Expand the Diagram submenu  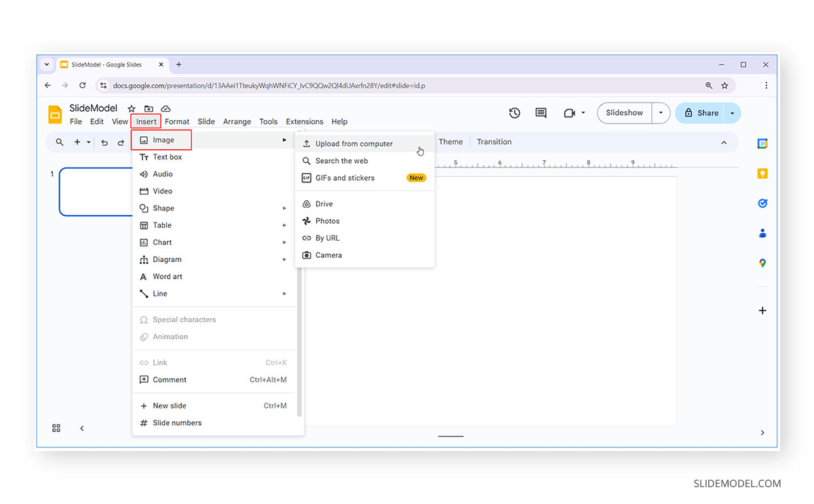(284, 259)
